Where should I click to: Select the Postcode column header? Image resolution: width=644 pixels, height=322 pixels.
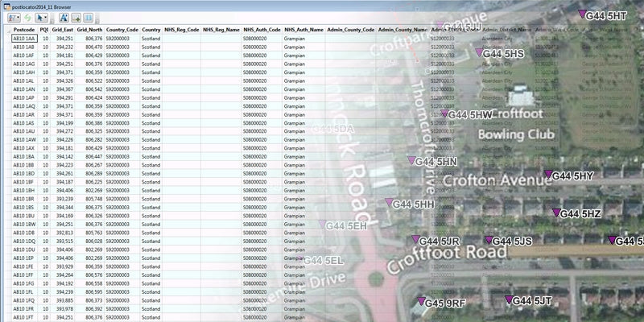point(24,30)
